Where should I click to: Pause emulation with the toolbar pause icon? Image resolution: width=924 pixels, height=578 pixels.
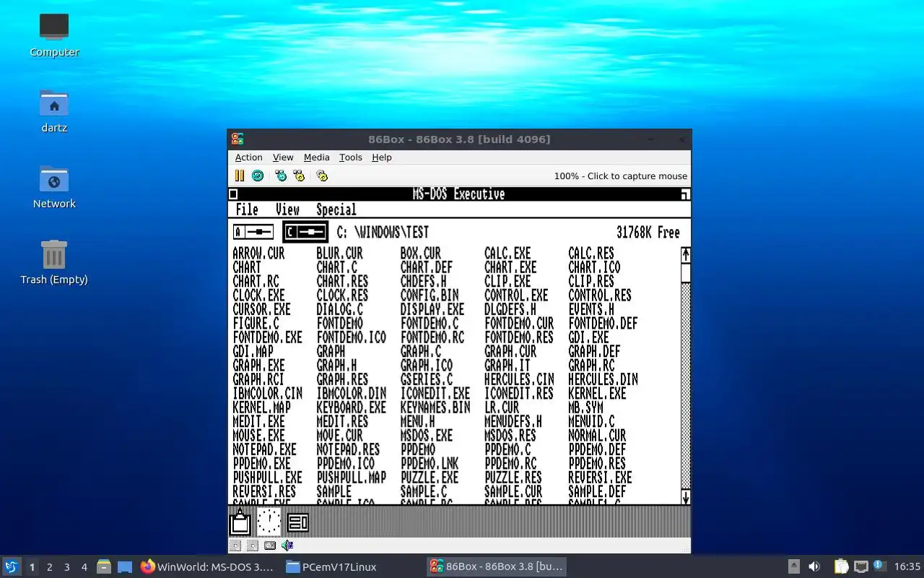[x=240, y=176]
